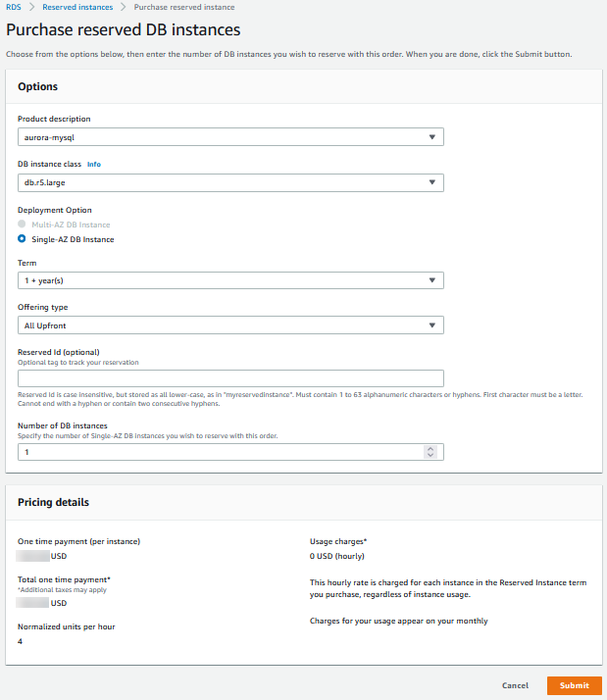Open the Product description dropdown

tap(230, 137)
